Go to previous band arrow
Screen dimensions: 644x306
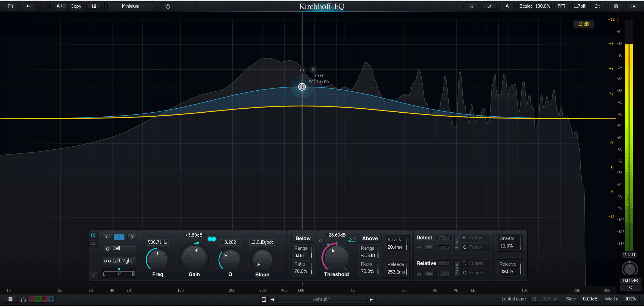pos(107,237)
